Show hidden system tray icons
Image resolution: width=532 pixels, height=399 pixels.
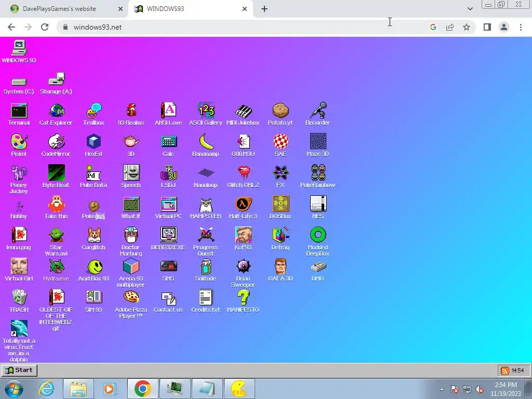point(442,389)
